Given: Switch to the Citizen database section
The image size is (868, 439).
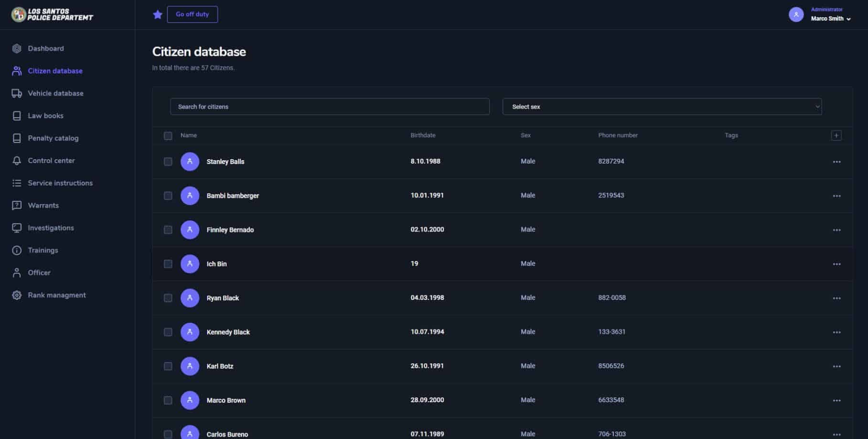Looking at the screenshot, I should click(x=54, y=70).
